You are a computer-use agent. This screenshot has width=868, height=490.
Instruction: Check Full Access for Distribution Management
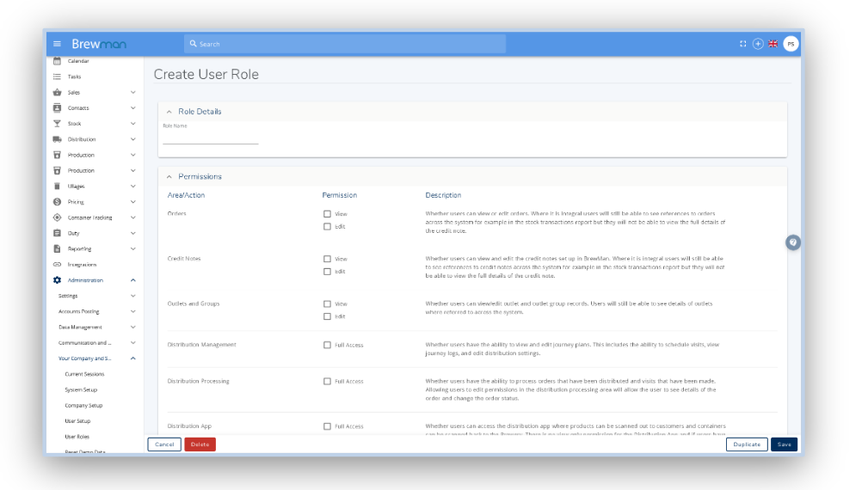point(327,345)
